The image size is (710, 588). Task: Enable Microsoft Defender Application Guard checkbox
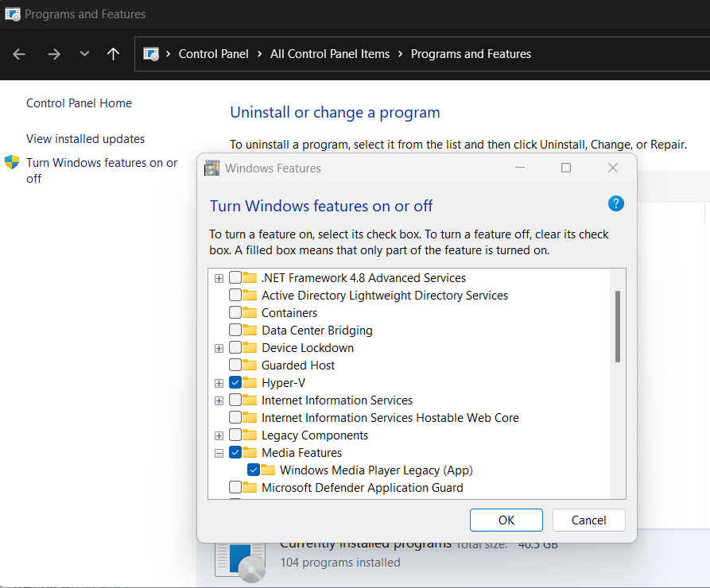point(235,487)
